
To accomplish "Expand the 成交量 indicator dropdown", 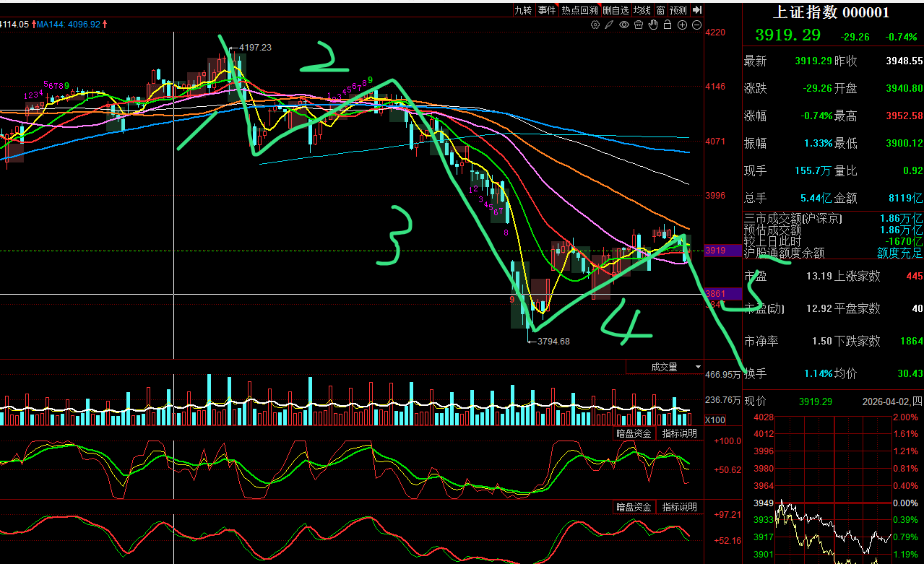I will tap(698, 367).
